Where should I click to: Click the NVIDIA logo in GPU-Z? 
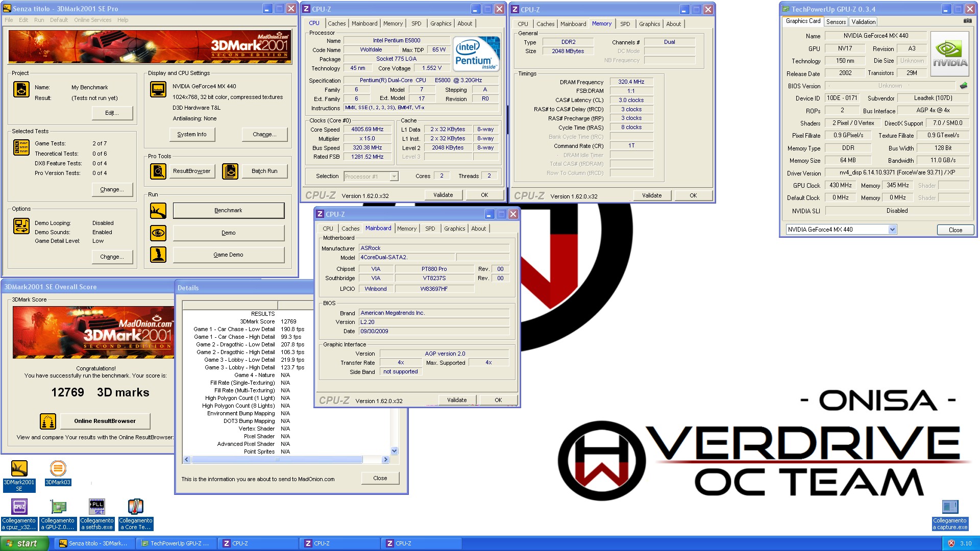950,54
